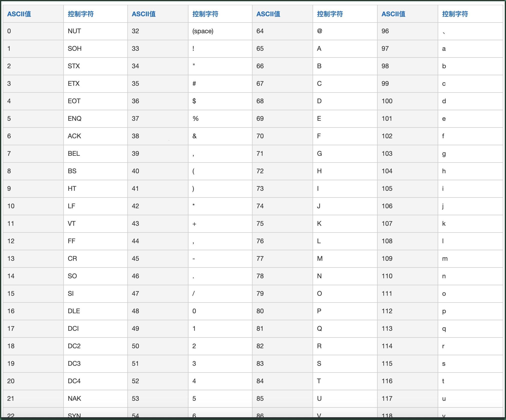This screenshot has width=506, height=420.
Task: Select the DLE cell
Action: tap(96, 311)
